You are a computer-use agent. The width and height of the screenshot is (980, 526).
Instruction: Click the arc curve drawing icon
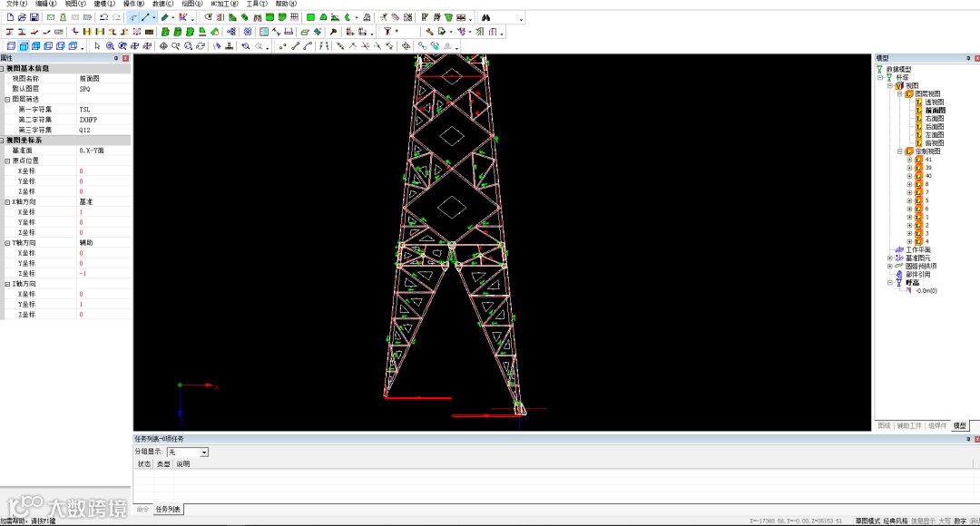pos(308,45)
